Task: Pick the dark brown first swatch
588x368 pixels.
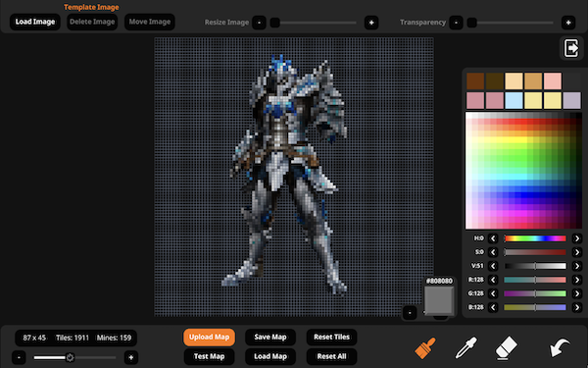Action: click(x=475, y=81)
